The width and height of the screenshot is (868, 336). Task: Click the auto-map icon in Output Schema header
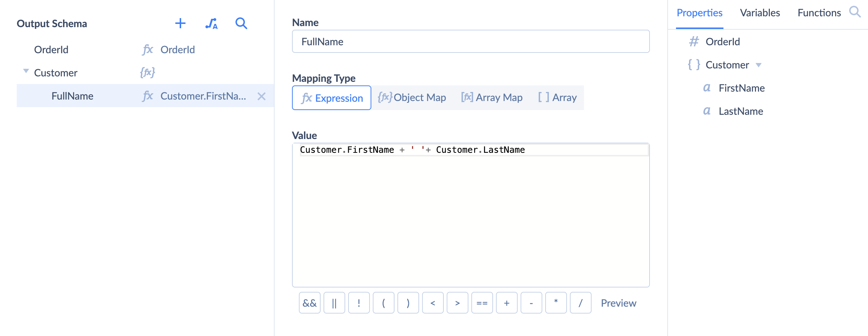(x=211, y=24)
